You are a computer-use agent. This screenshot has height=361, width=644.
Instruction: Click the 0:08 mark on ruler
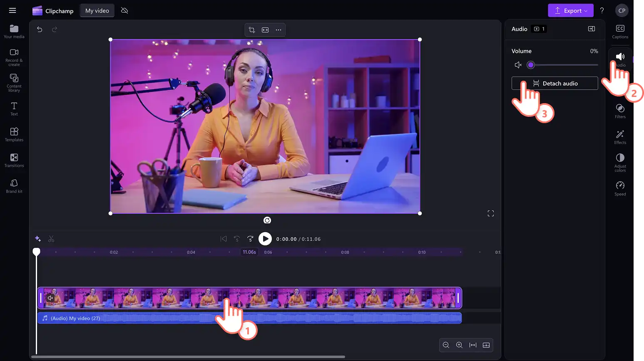point(345,252)
